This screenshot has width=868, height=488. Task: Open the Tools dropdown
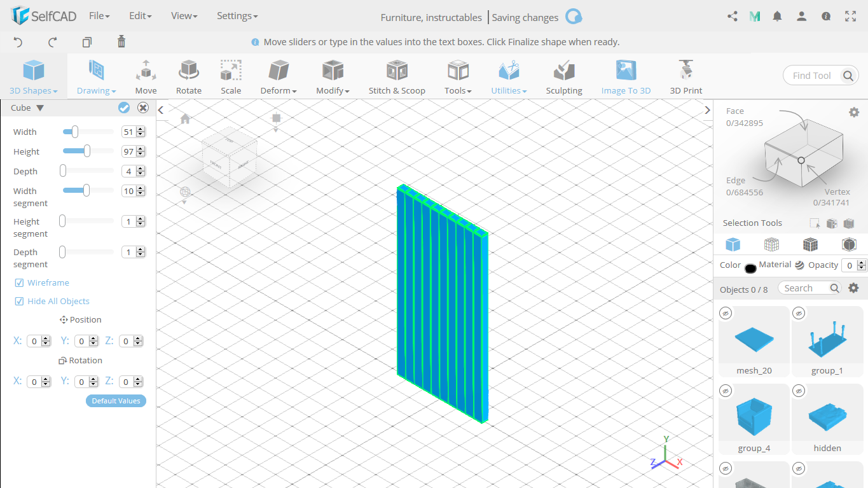(458, 77)
